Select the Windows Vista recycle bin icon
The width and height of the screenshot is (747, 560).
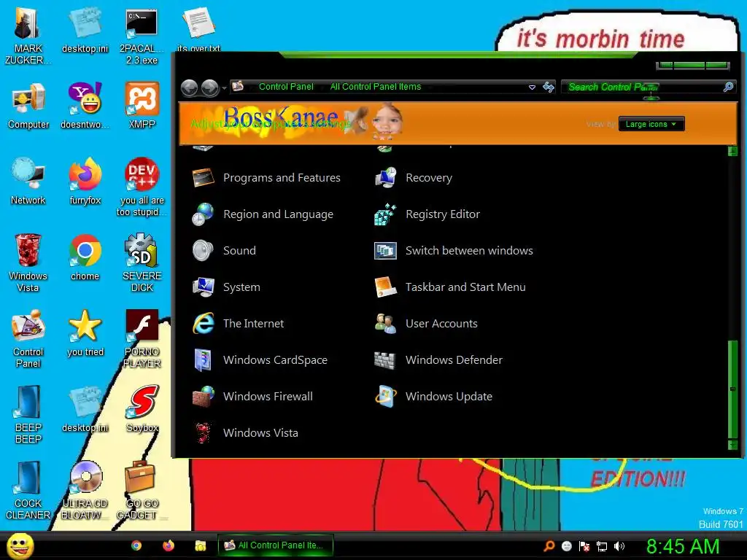pos(28,262)
